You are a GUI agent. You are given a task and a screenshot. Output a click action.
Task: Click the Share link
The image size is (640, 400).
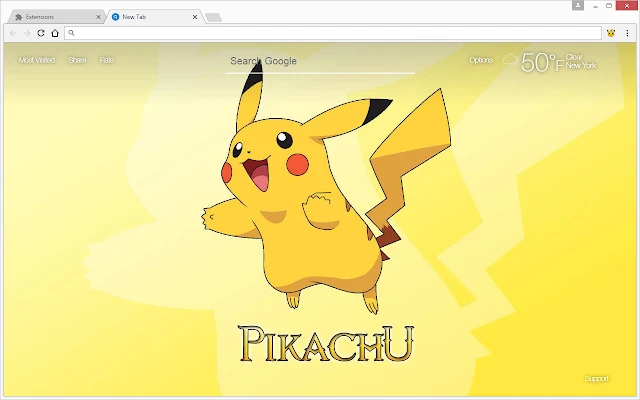[x=77, y=60]
